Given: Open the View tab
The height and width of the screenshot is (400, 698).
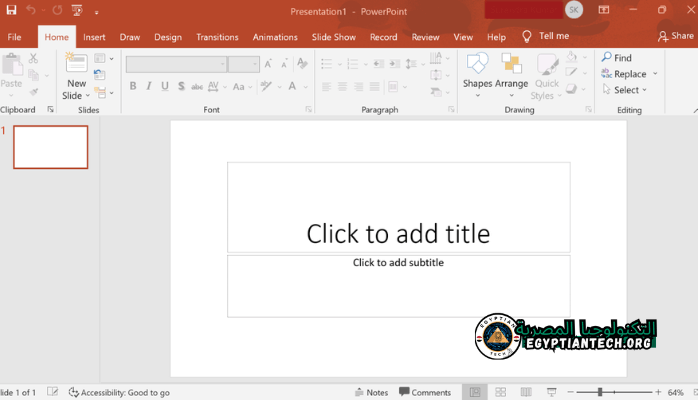Looking at the screenshot, I should coord(463,37).
